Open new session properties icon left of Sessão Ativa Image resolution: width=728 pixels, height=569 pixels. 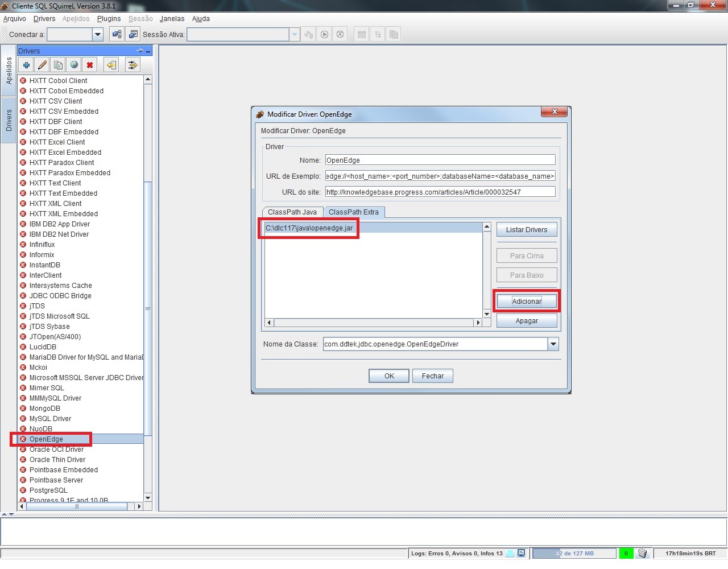click(x=133, y=34)
